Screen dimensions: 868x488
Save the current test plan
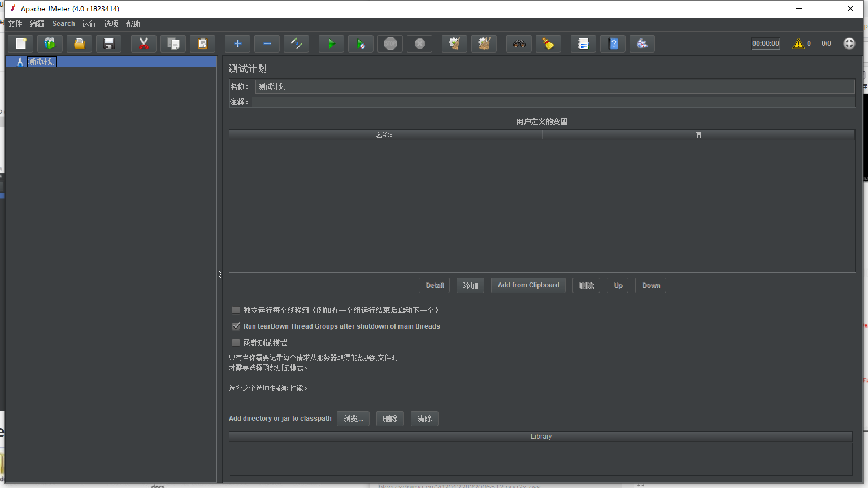click(108, 43)
